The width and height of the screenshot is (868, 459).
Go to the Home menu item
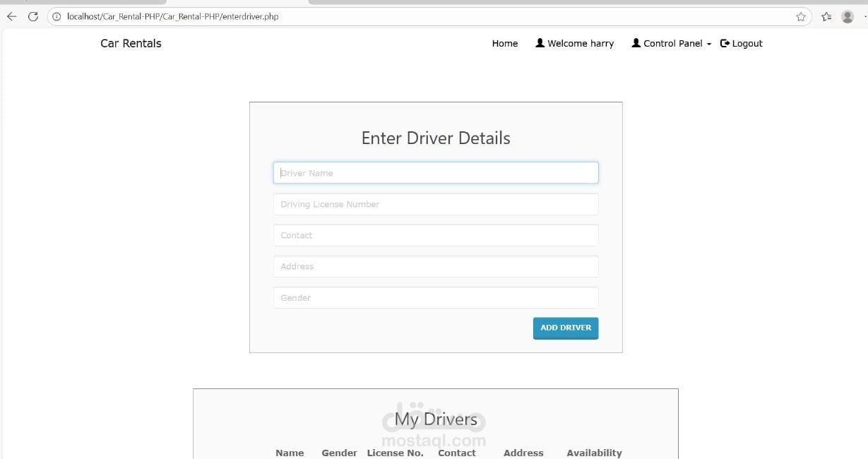[x=505, y=43]
